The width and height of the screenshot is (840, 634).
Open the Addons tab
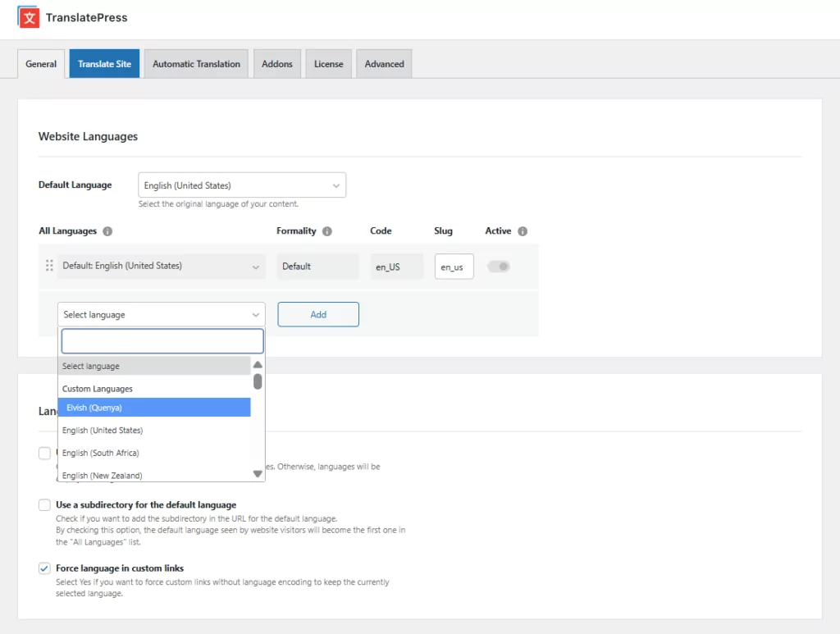pos(277,64)
